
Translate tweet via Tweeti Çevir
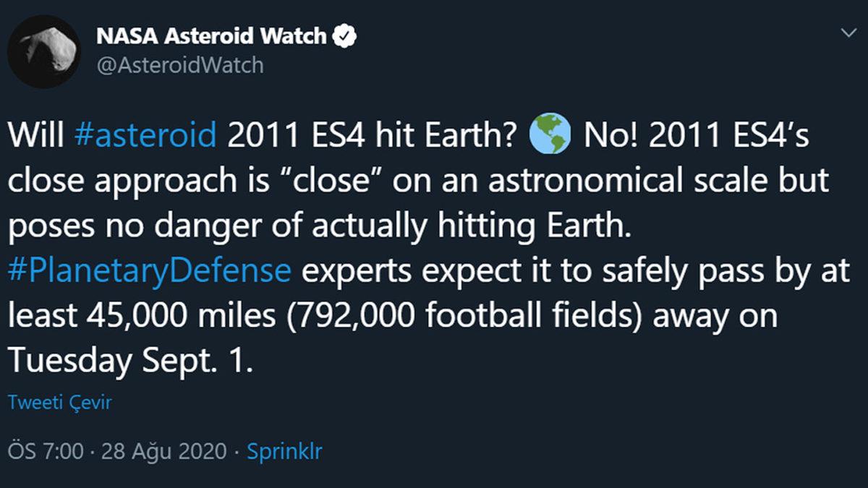59,403
